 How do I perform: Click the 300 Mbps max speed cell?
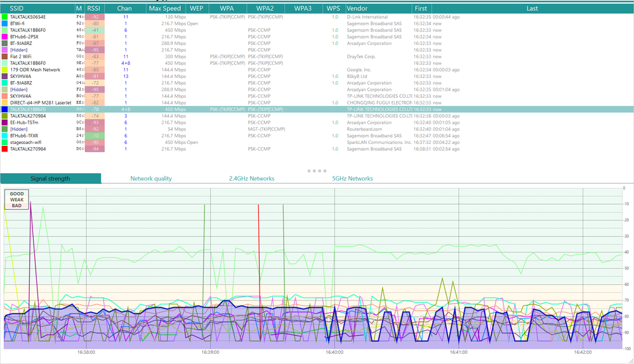(176, 56)
